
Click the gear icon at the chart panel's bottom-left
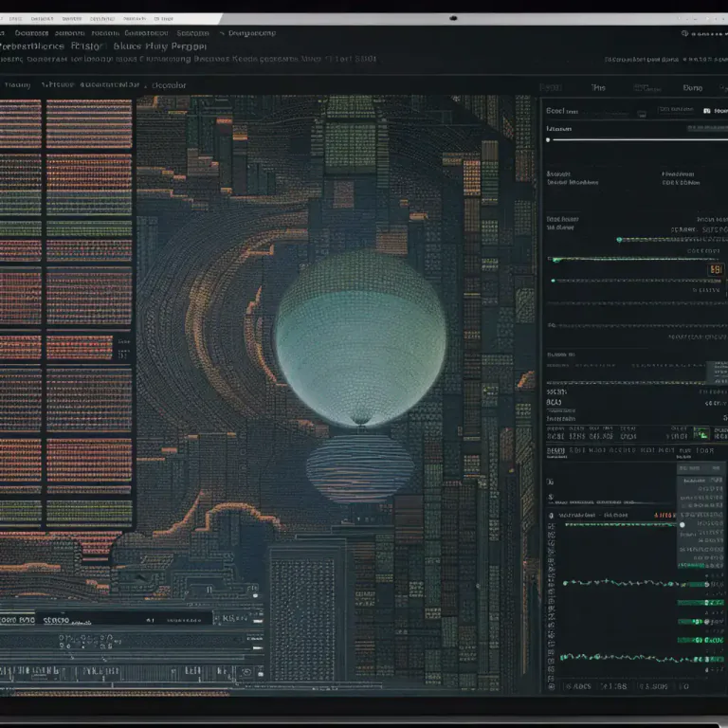(x=551, y=686)
